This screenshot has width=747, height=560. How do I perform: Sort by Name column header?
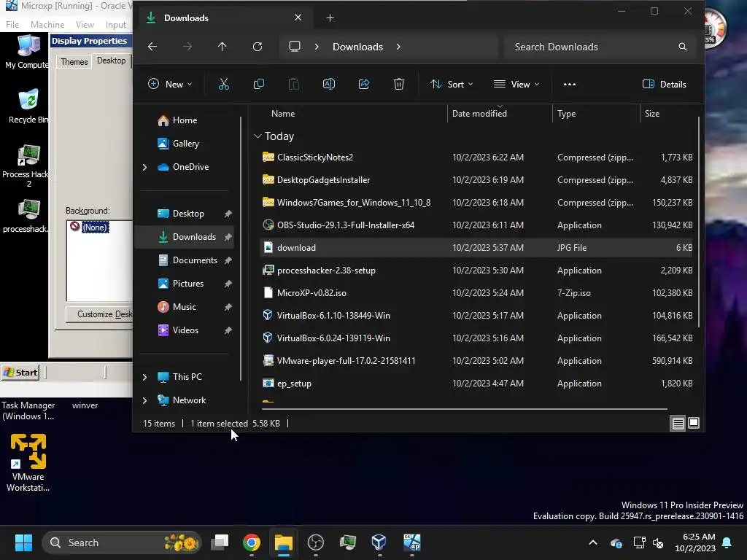[283, 114]
